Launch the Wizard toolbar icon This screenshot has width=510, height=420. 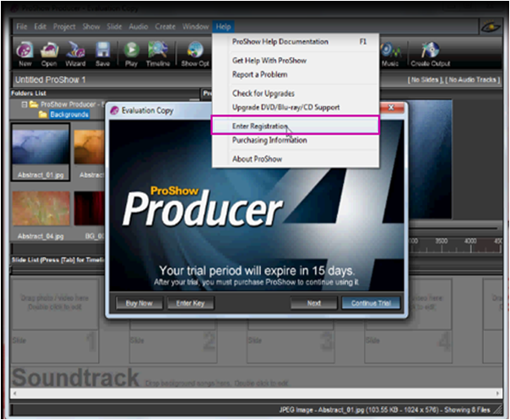point(75,54)
